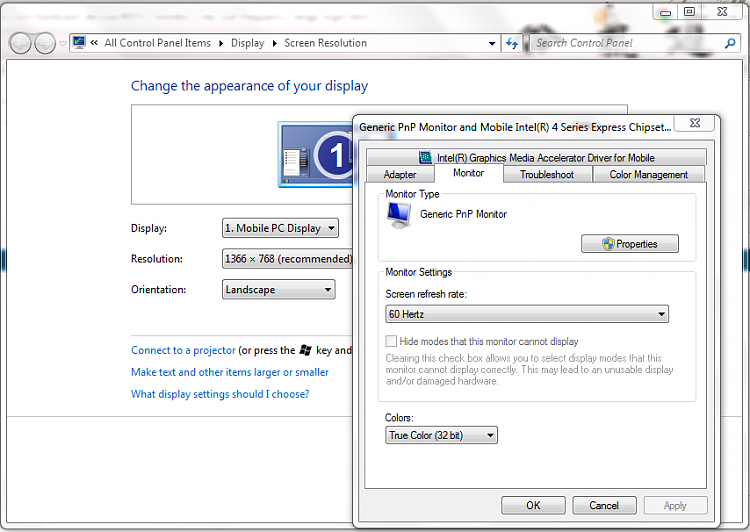This screenshot has width=750, height=532.
Task: Click 'Make text and other items larger or smaller'
Action: 230,372
